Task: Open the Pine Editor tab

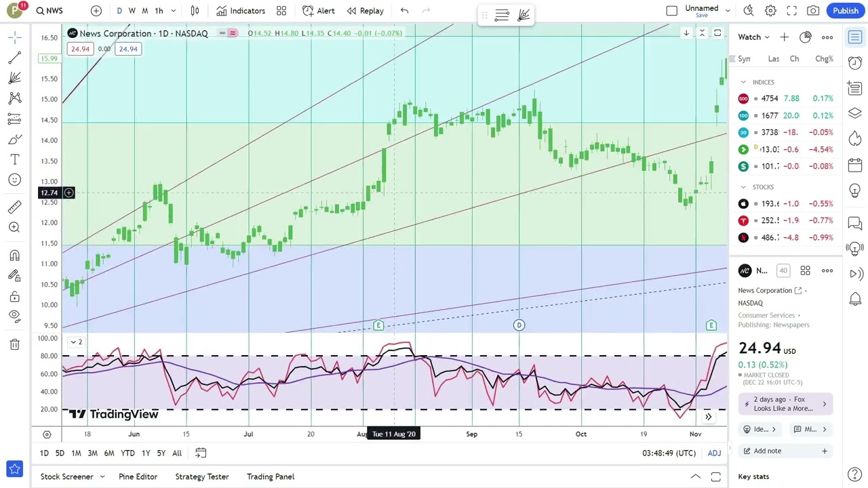Action: 138,476
